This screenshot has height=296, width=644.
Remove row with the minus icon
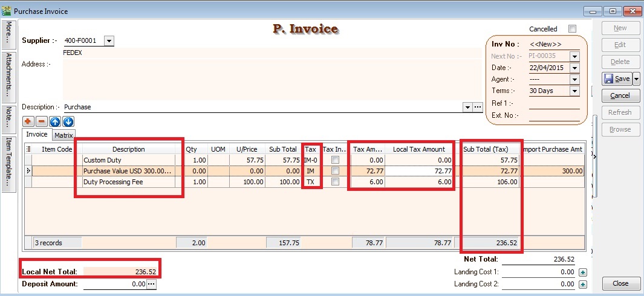[x=42, y=121]
